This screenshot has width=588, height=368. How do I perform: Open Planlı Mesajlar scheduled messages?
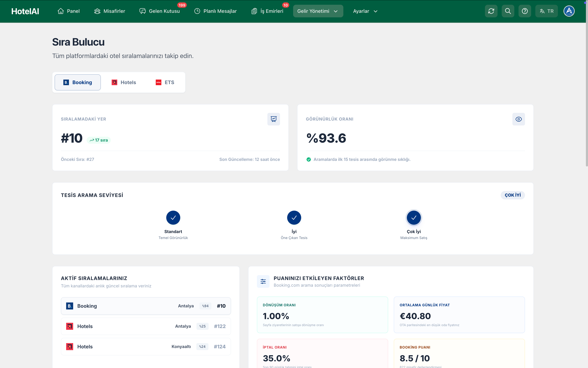pyautogui.click(x=216, y=11)
